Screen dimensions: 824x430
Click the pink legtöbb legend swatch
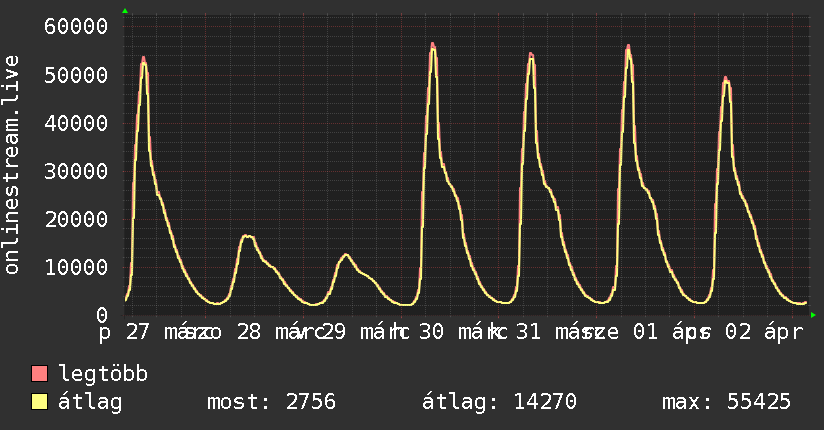click(39, 374)
